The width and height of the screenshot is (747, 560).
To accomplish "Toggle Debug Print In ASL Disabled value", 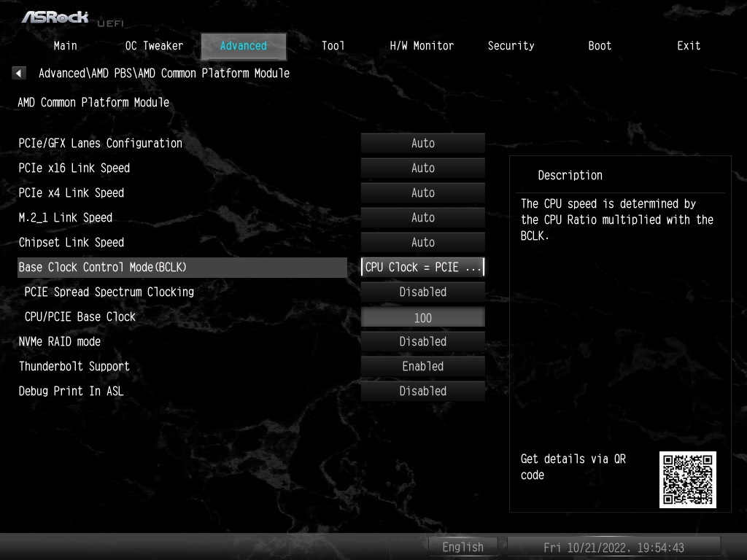I will point(422,391).
